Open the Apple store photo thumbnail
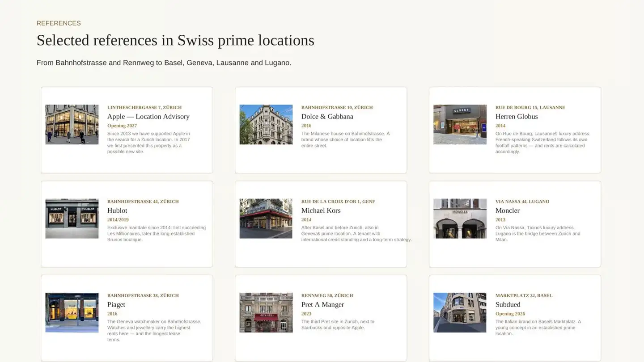 click(x=72, y=124)
